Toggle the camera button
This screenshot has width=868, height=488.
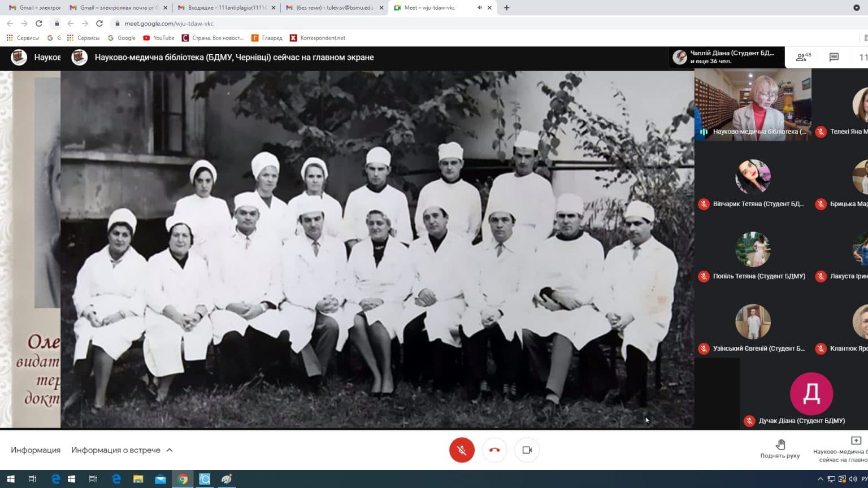click(527, 450)
